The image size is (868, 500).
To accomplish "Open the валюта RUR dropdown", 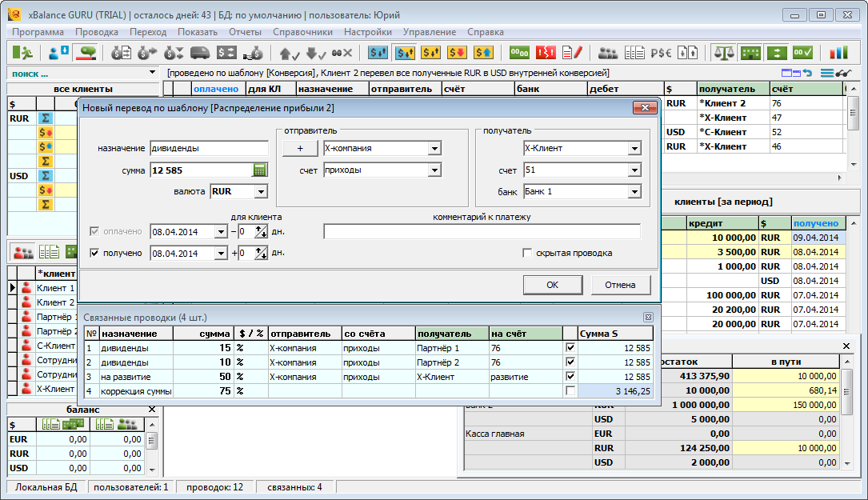I will tap(260, 192).
